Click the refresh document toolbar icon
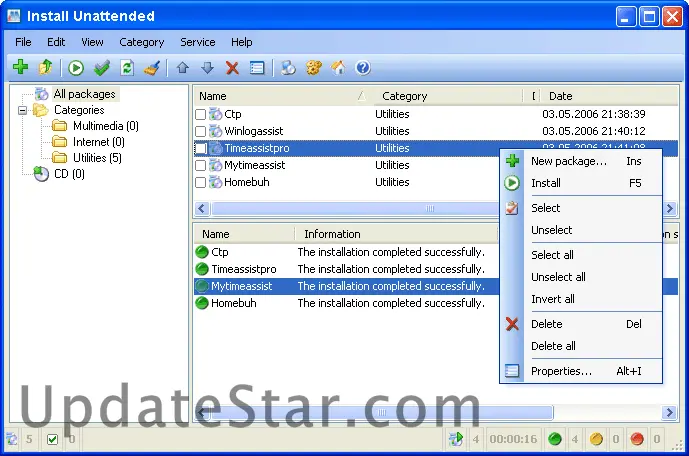689x456 pixels. tap(127, 68)
